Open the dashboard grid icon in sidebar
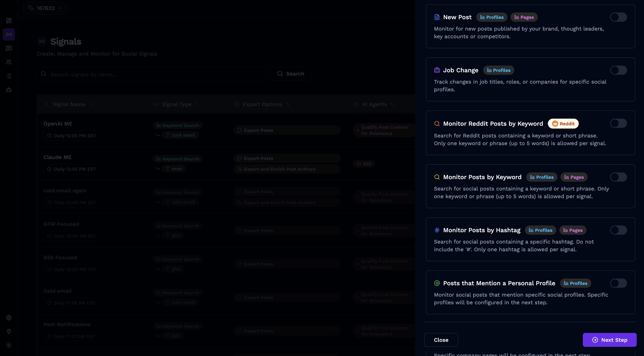This screenshot has height=356, width=644. 9,21
